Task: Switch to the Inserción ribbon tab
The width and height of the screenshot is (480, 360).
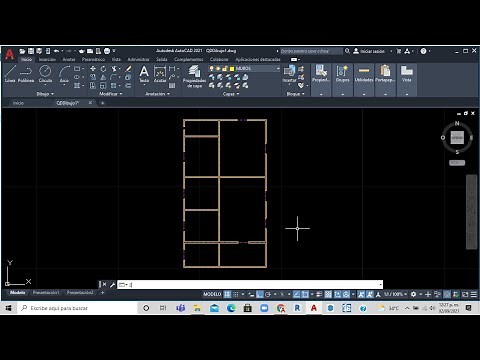Action: [47, 59]
